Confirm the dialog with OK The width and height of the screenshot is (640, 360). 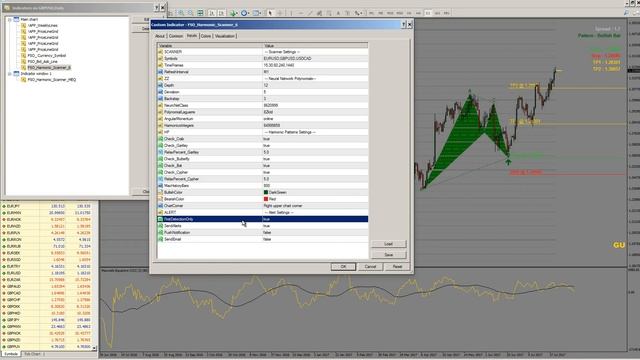(x=343, y=267)
